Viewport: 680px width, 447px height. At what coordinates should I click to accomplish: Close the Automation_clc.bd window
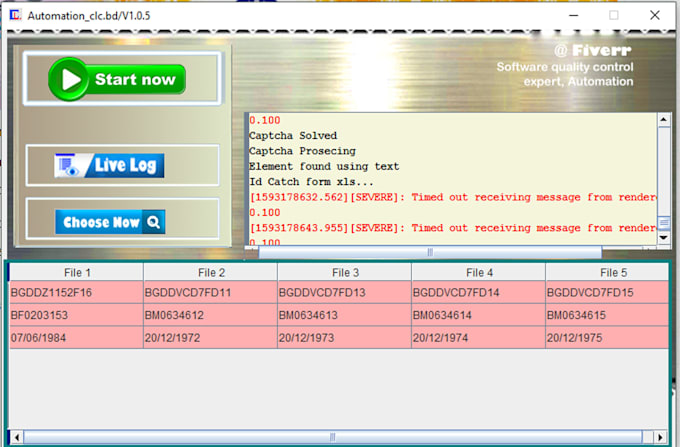pos(655,16)
